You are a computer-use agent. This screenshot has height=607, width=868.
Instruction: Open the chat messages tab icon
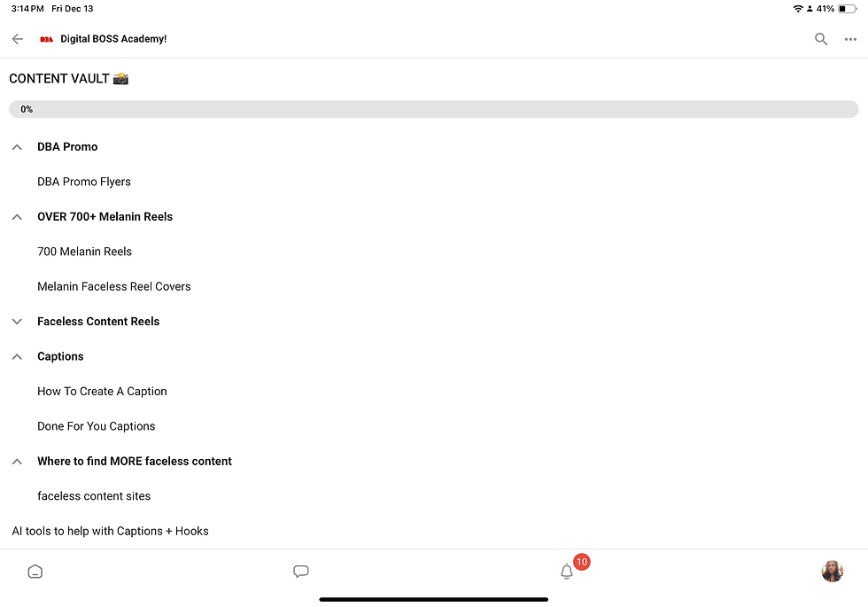click(300, 571)
